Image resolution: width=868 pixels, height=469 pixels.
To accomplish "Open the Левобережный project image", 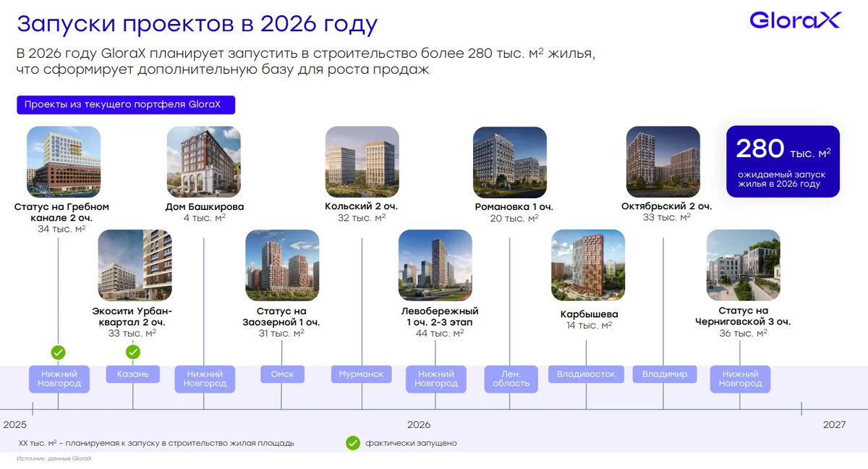I will [x=435, y=265].
